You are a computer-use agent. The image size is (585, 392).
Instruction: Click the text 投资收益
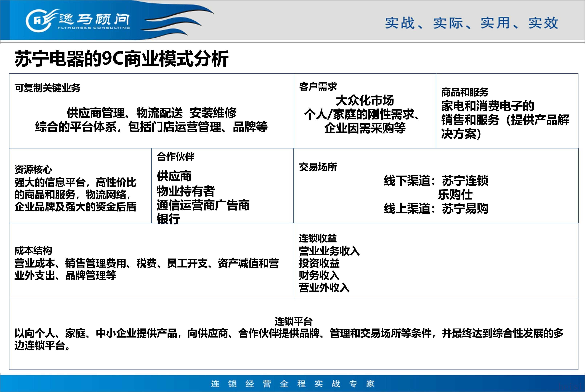click(319, 263)
